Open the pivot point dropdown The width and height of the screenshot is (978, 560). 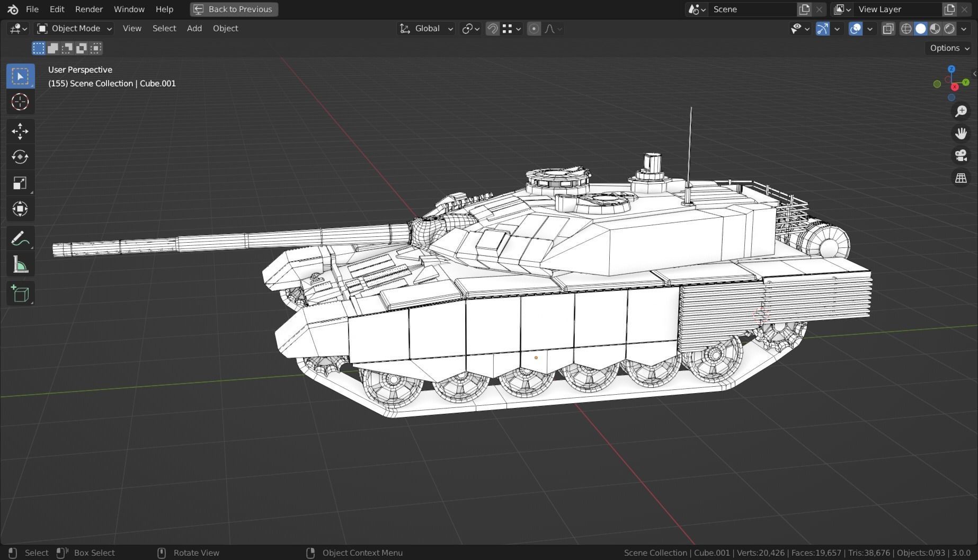pos(470,29)
